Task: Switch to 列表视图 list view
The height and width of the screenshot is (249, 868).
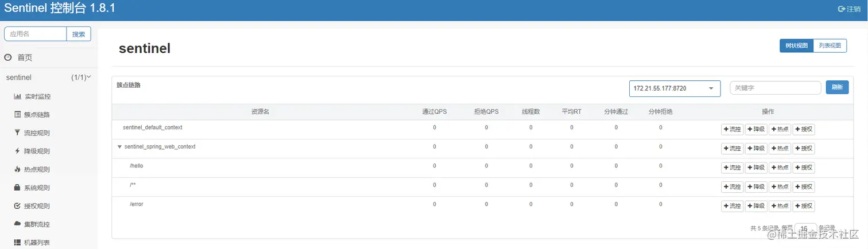Action: pos(830,46)
